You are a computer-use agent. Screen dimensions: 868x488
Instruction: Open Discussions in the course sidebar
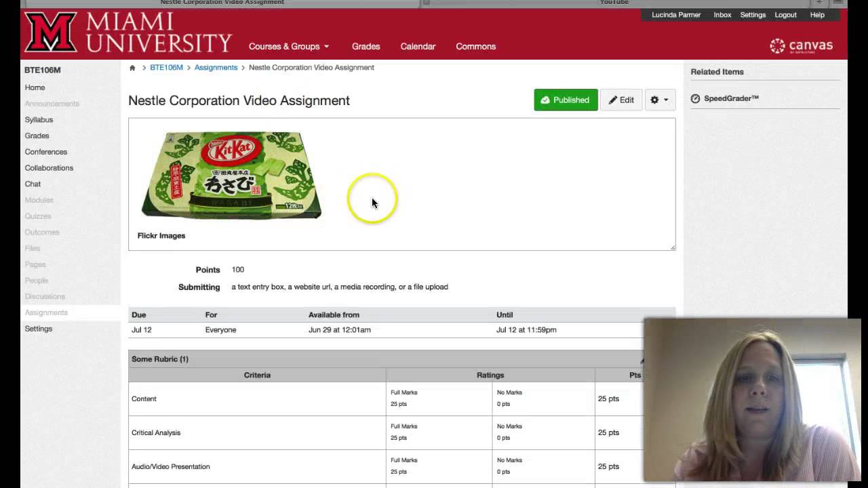45,296
